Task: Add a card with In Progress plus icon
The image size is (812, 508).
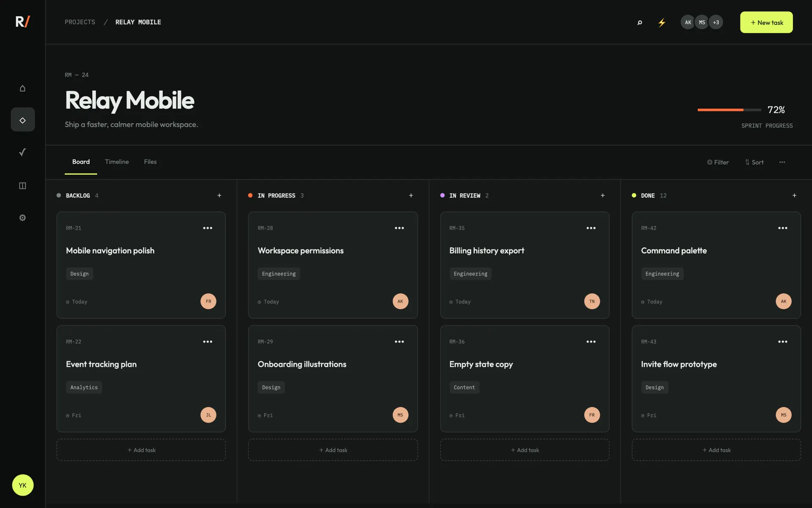Action: pyautogui.click(x=411, y=195)
